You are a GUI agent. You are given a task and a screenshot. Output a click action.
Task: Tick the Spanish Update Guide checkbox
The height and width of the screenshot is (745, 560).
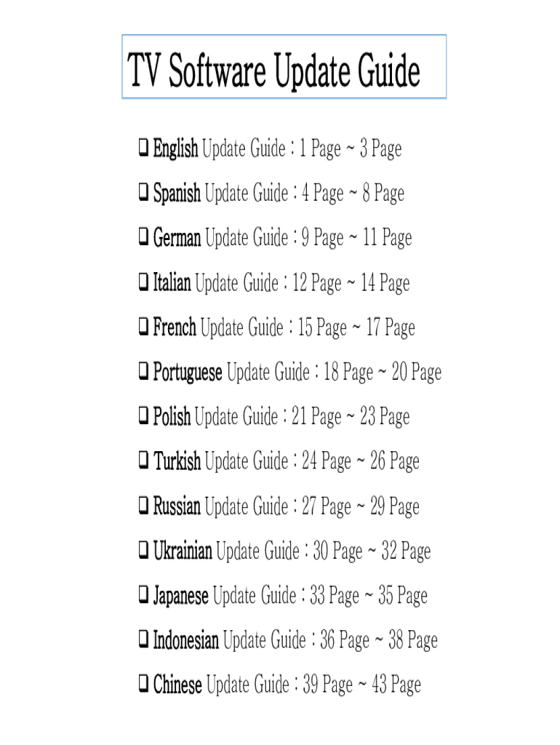[143, 194]
